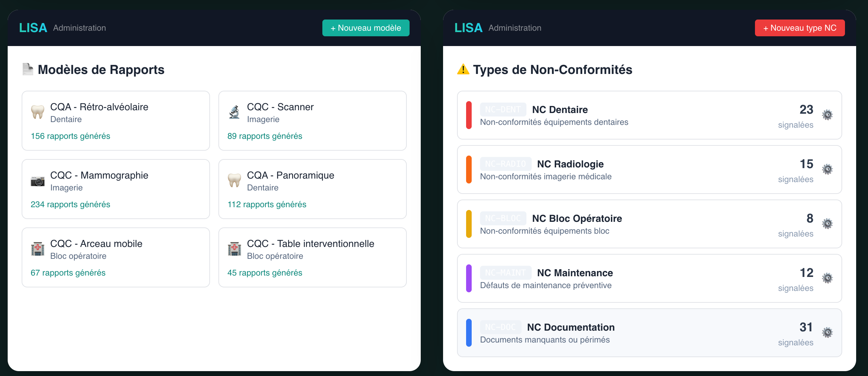Click camera icon of CQC Mammographie
This screenshot has height=376, width=868.
pos(38,181)
